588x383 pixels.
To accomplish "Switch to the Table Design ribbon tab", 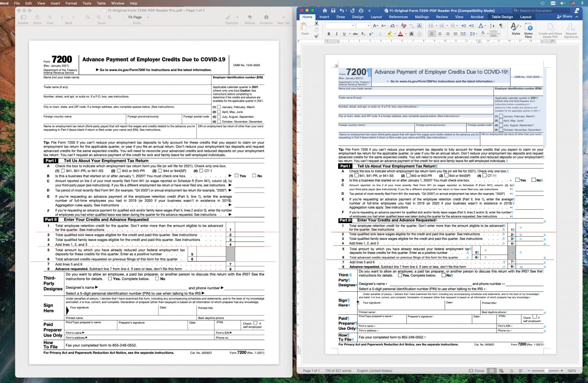I will [x=502, y=17].
